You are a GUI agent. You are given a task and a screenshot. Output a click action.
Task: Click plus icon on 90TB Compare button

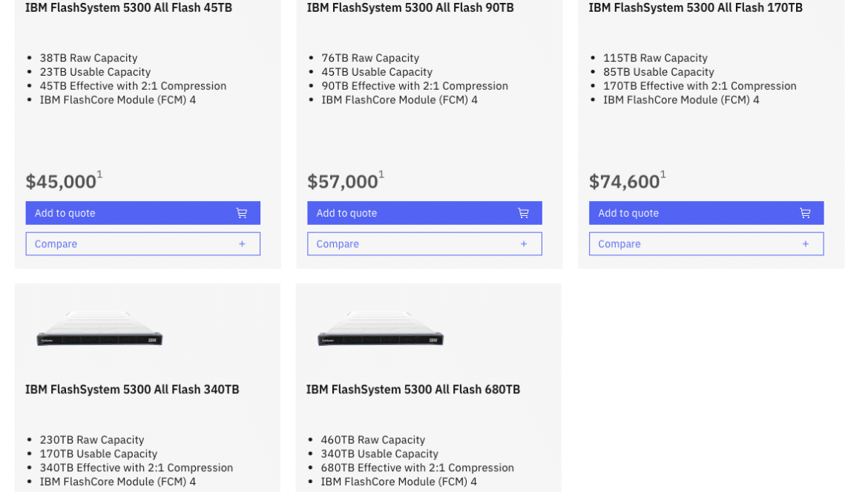point(524,243)
